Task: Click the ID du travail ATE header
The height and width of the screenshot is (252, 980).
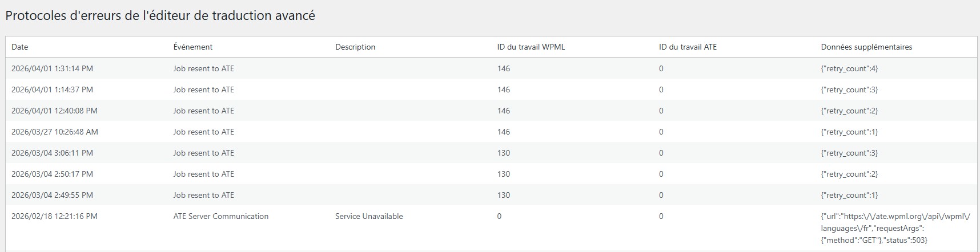Action: [x=688, y=47]
